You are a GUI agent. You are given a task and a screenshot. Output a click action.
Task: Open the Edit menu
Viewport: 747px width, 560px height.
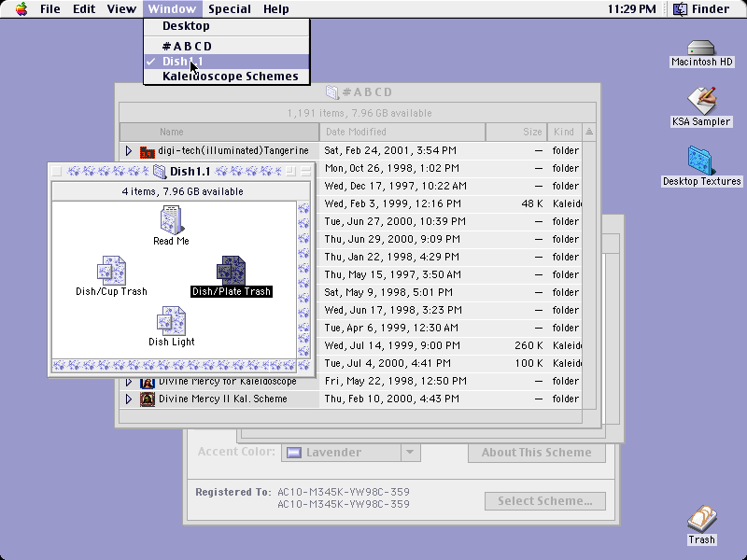(x=84, y=9)
